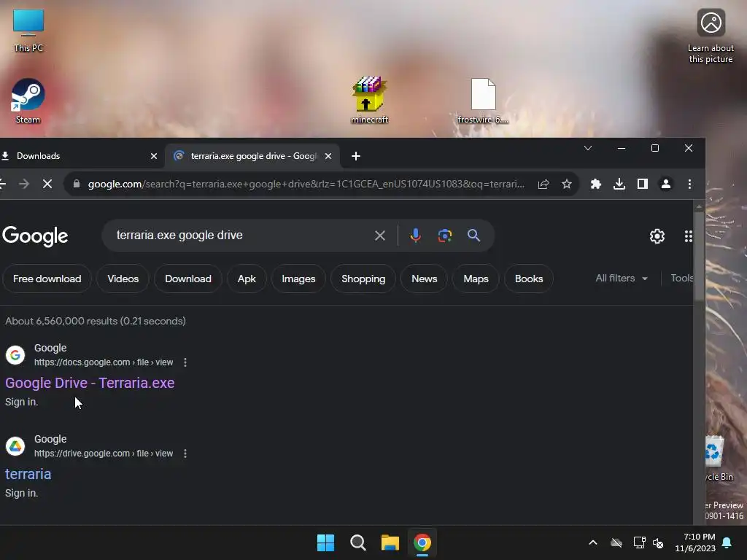Open a new Chrome tab

(x=356, y=156)
